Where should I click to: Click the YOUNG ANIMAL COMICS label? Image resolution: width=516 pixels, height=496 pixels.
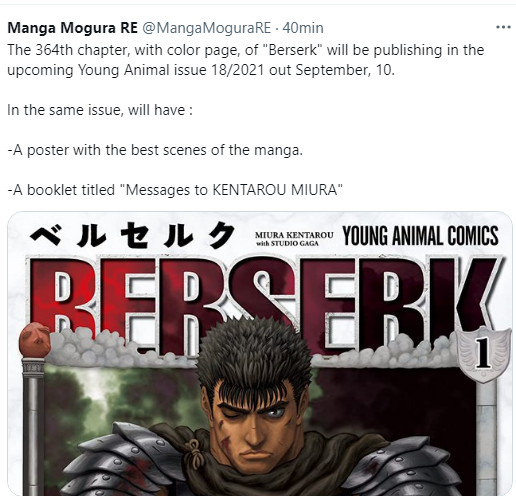420,236
